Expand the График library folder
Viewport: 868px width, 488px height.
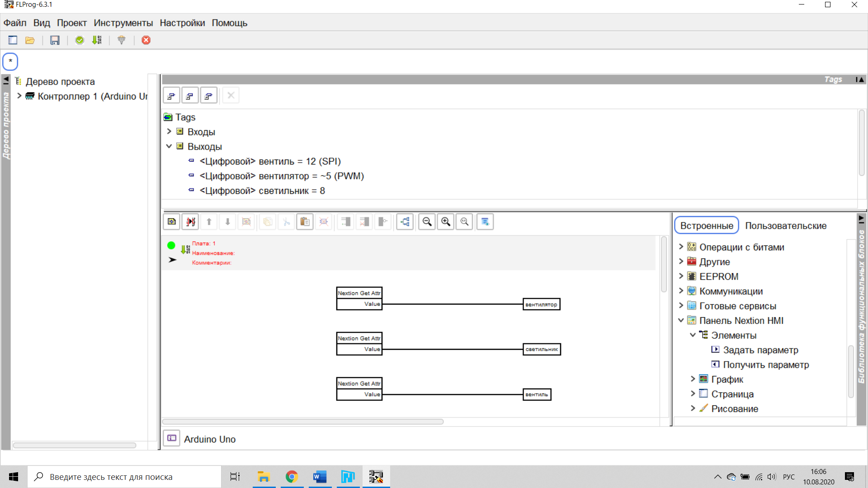693,379
